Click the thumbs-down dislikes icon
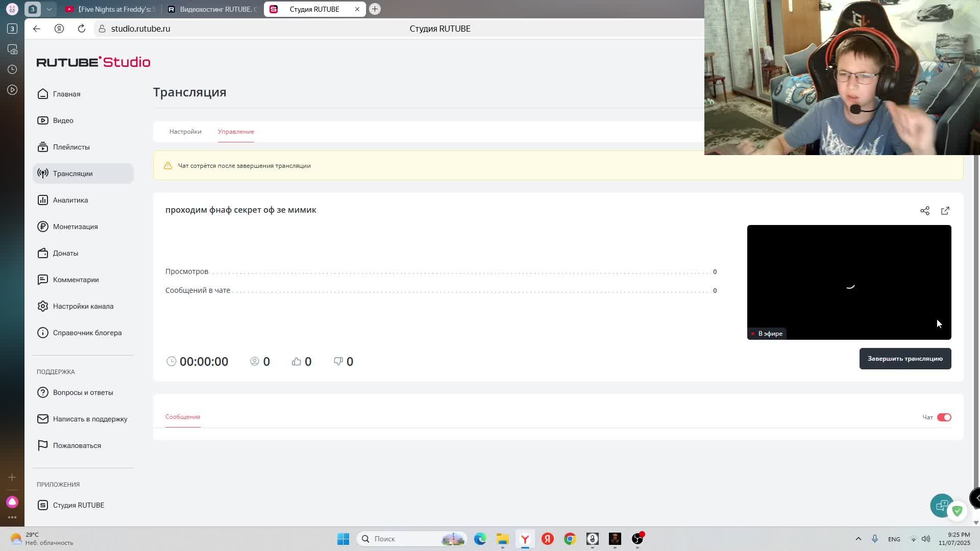The image size is (980, 551). [338, 361]
